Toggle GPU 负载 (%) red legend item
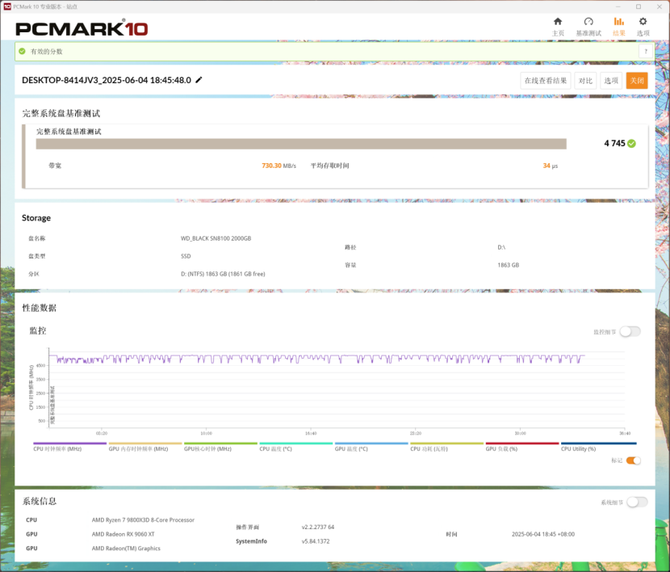 coord(522,447)
